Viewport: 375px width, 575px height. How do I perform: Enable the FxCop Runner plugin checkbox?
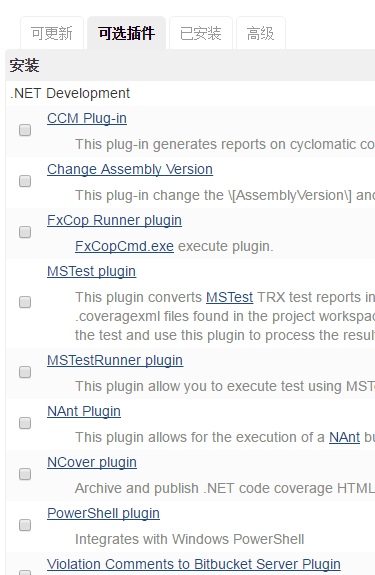tap(25, 232)
